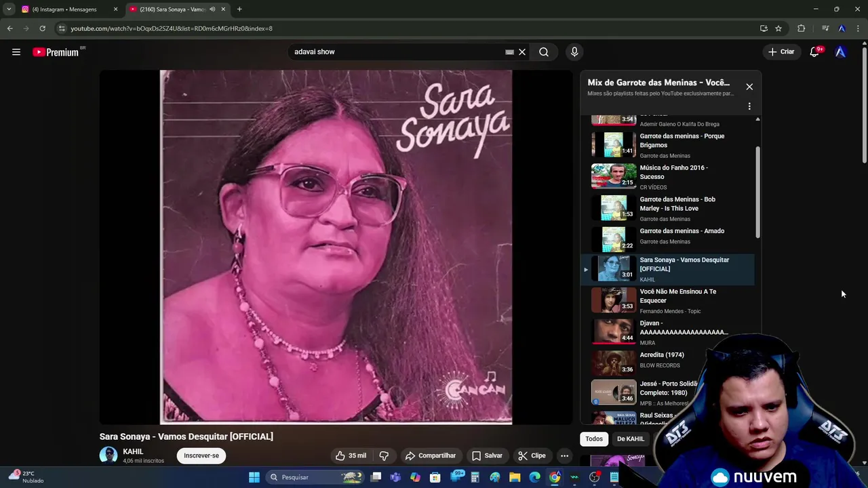
Task: Open more video actions ellipsis
Action: pyautogui.click(x=564, y=455)
